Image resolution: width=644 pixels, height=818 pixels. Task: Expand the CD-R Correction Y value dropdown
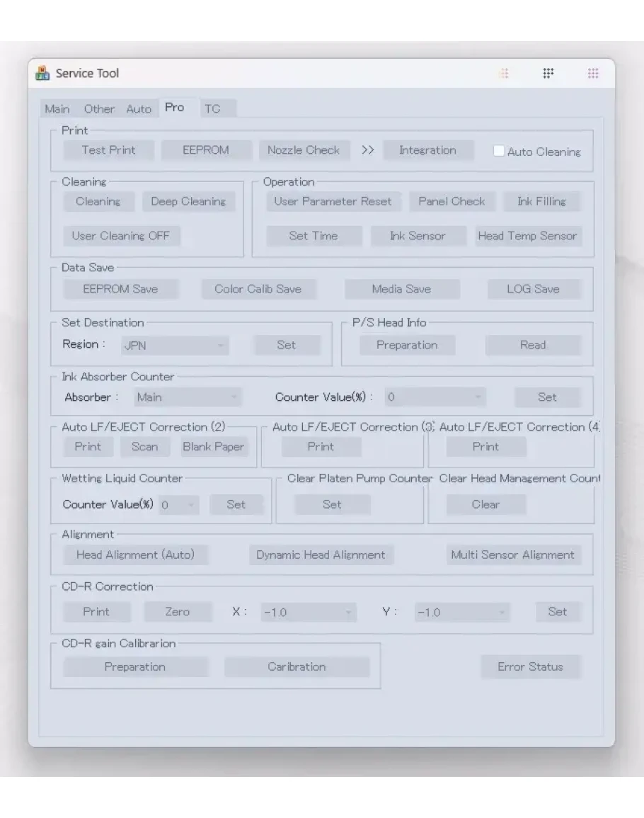[461, 612]
